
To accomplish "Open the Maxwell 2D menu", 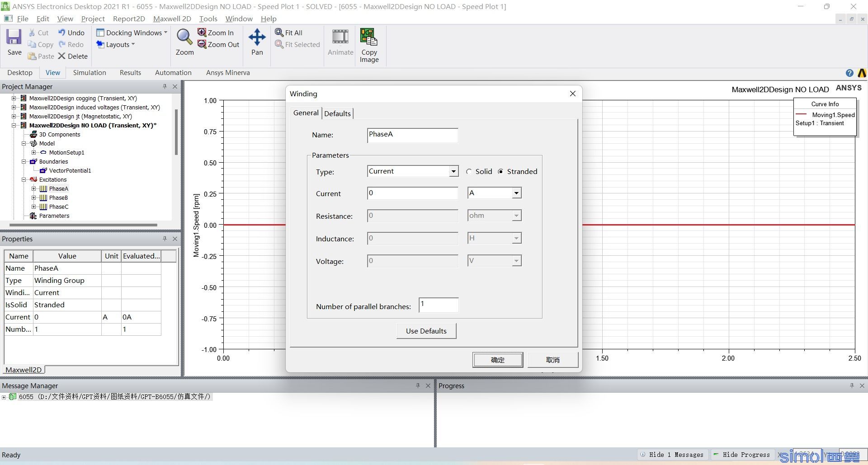I will click(x=172, y=19).
